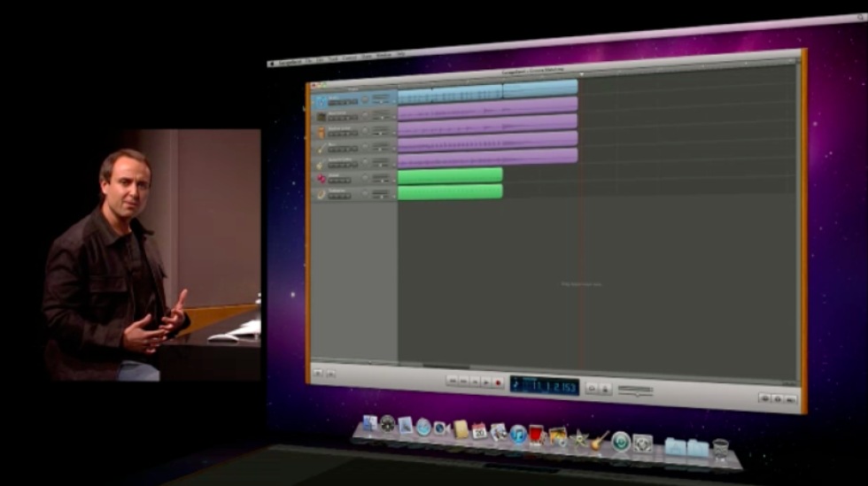Toggle cycle region button right of LCD

coord(593,388)
